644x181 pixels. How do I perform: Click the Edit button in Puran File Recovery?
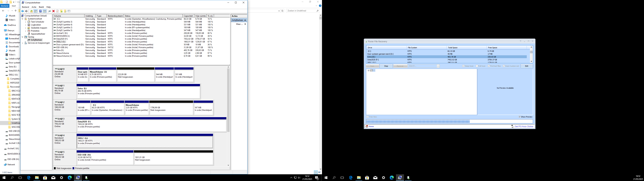(x=526, y=66)
